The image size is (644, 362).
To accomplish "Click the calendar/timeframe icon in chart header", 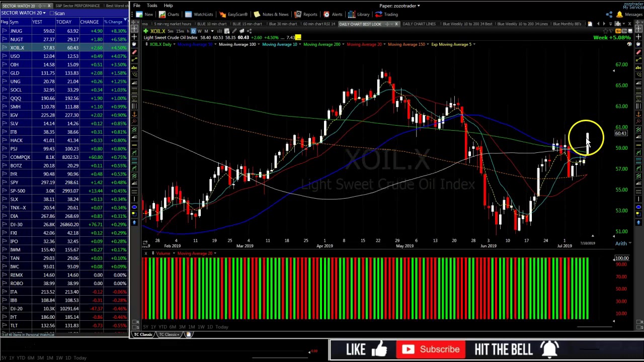I will tap(227, 31).
